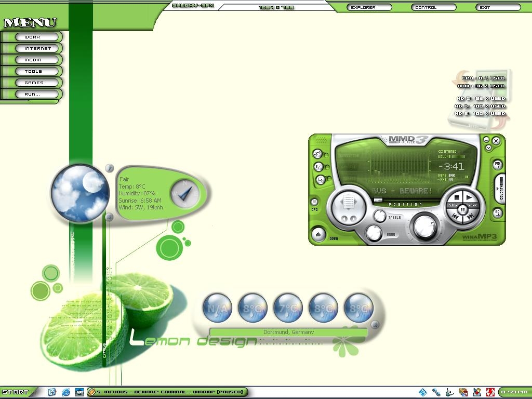This screenshot has width=532, height=399.
Task: Open the GAMES menu entry
Action: pos(36,83)
